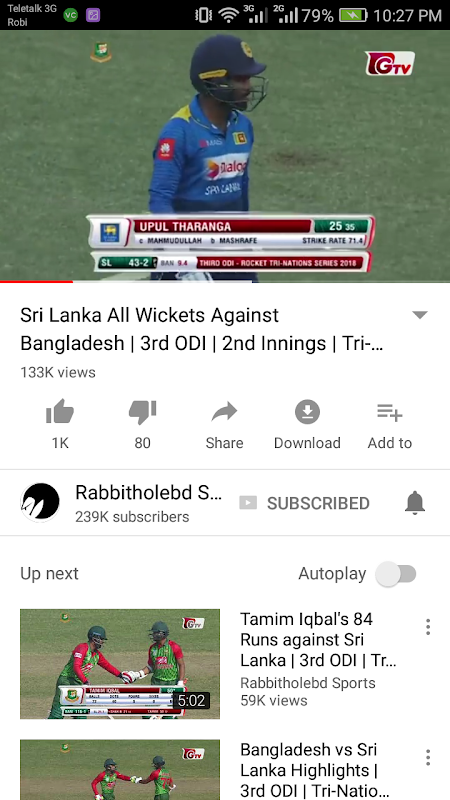450x800 pixels.
Task: Tap the video player showing Upul Tharanga
Action: point(225,156)
